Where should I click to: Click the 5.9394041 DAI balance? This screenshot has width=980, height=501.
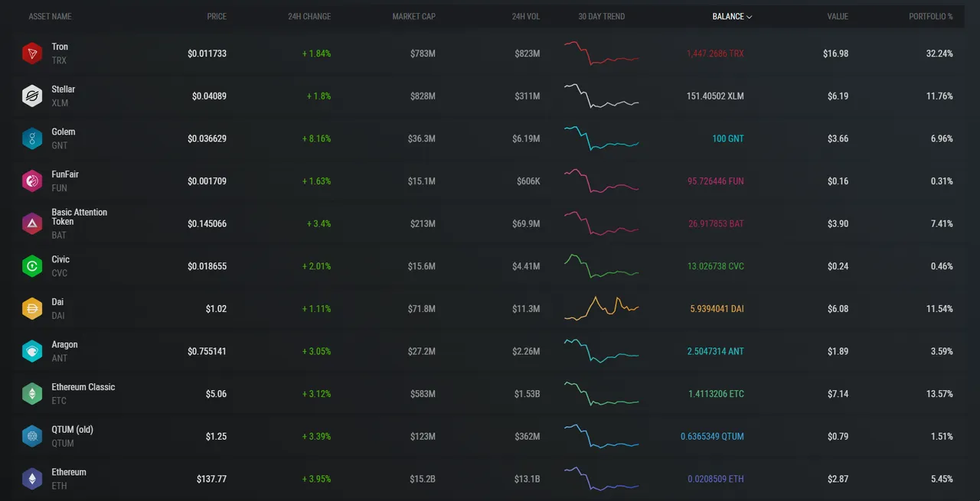(717, 309)
